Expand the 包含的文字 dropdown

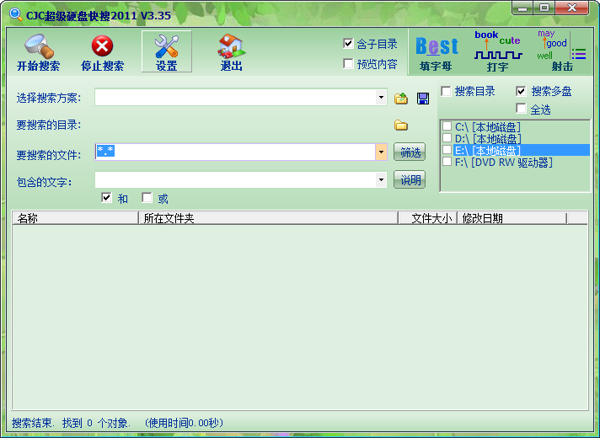[x=381, y=180]
